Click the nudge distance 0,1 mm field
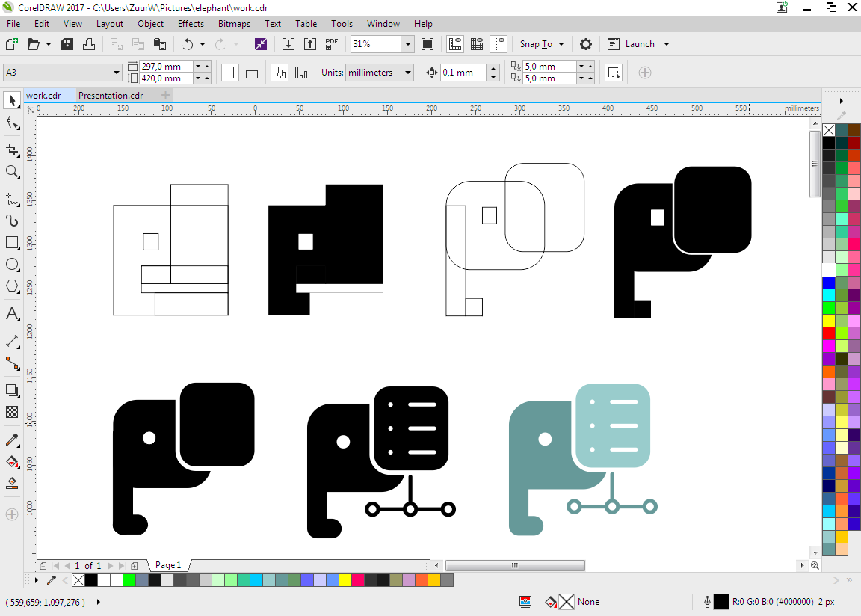Image resolution: width=861 pixels, height=616 pixels. [x=464, y=73]
